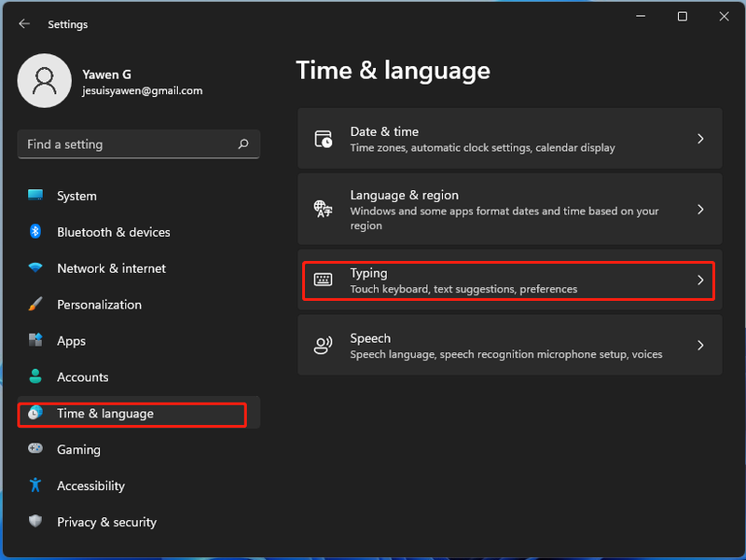The image size is (746, 560).
Task: Select Bluetooth & devices in sidebar
Action: [x=138, y=232]
